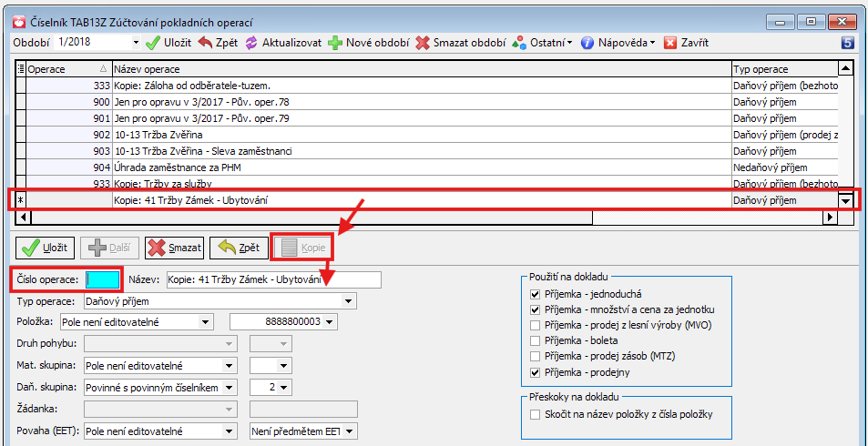This screenshot has height=446, width=868.
Task: Open the Ostatní toolbar menu
Action: click(518, 43)
